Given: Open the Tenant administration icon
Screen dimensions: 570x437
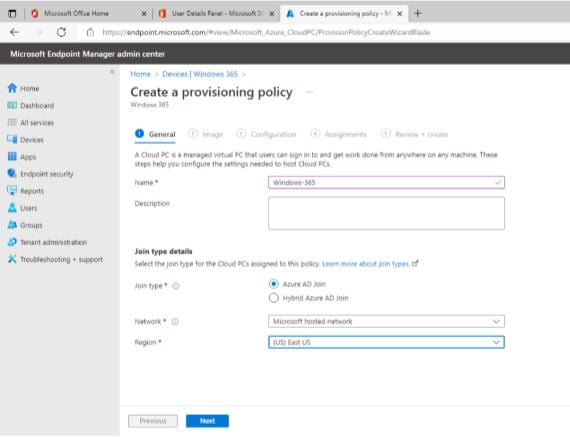Looking at the screenshot, I should (12, 242).
